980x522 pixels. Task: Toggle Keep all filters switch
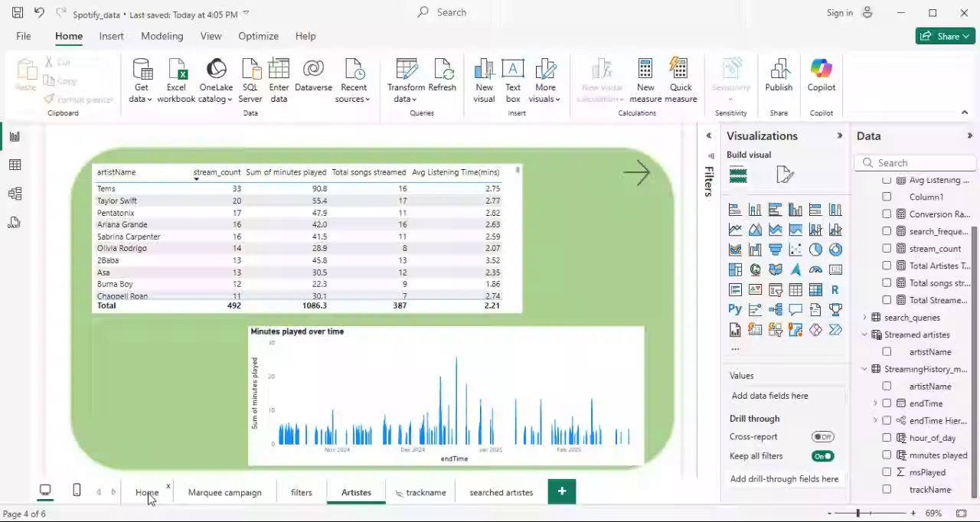click(823, 456)
